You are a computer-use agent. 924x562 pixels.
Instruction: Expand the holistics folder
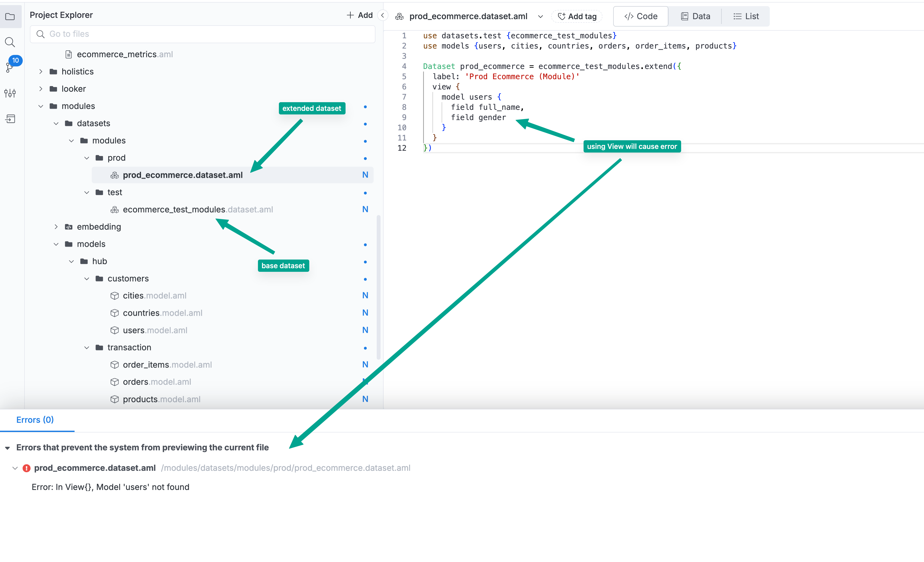[41, 72]
